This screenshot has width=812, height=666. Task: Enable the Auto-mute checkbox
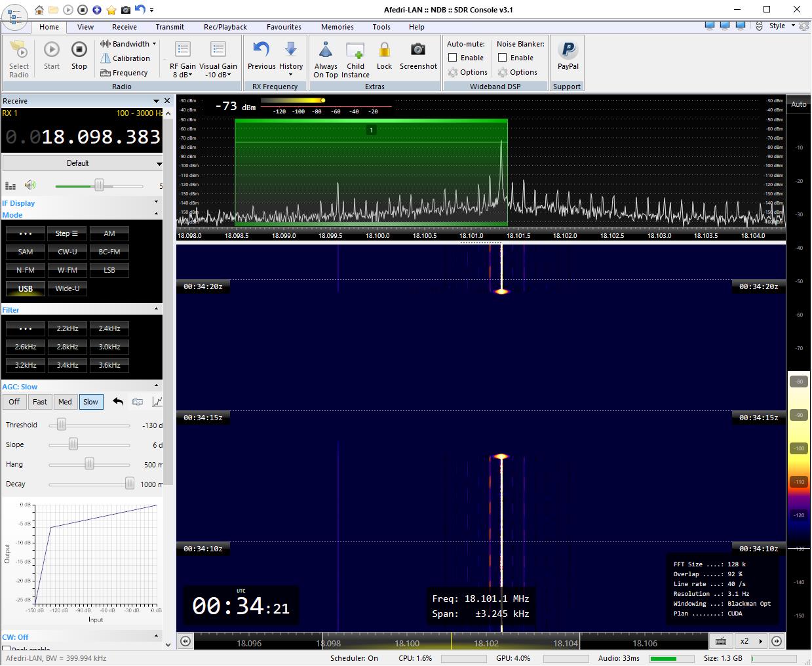click(x=453, y=58)
